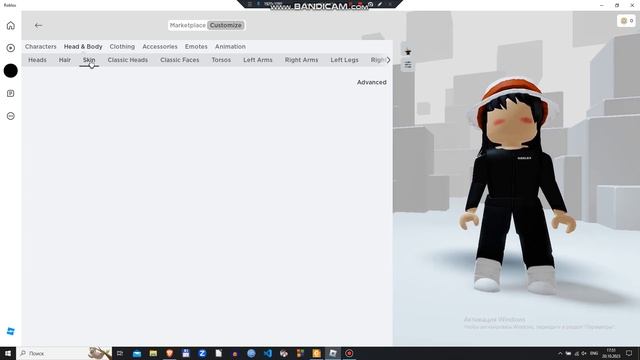
Task: Open the Bandicam red record taskbar icon
Action: tap(349, 353)
